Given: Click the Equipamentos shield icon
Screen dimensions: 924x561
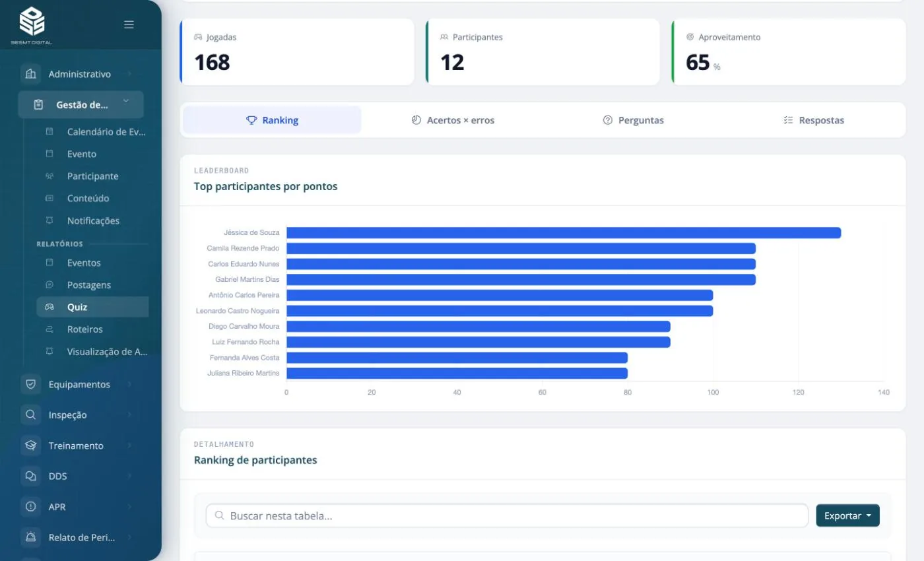Looking at the screenshot, I should (x=30, y=384).
